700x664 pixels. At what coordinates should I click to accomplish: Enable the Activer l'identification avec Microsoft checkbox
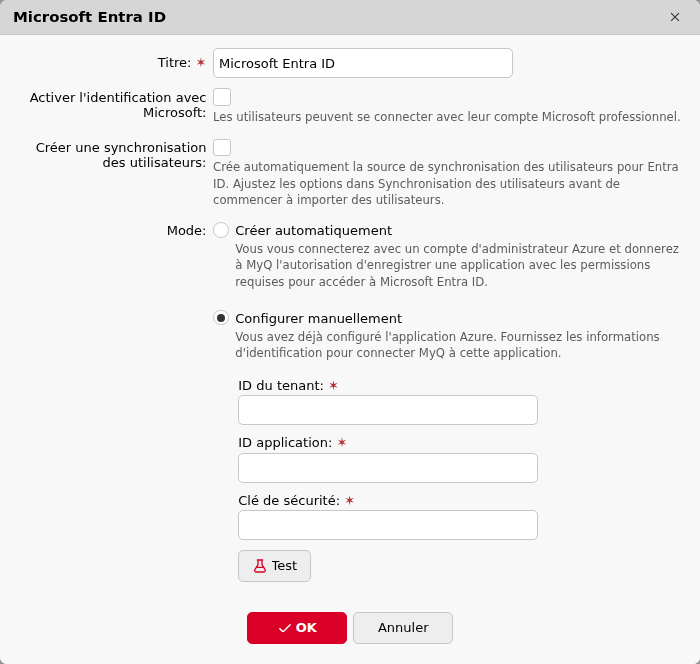222,97
